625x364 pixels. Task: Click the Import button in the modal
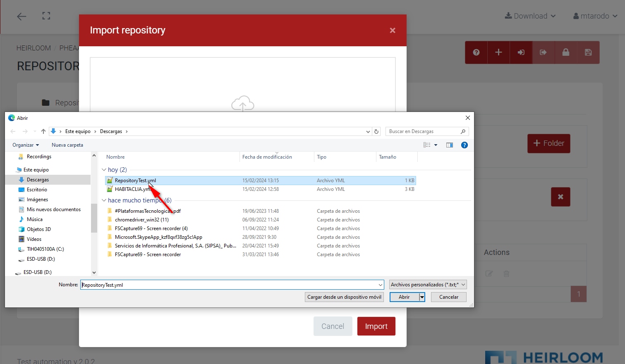[376, 326]
